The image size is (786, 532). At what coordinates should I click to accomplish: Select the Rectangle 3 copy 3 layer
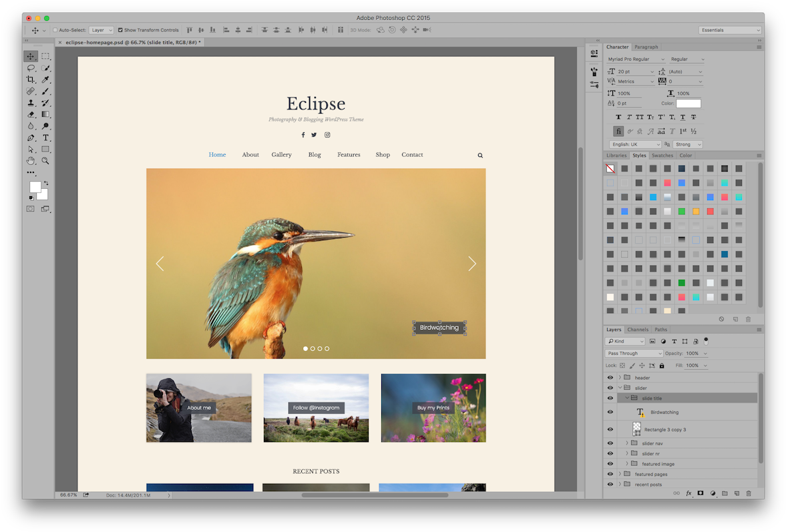click(664, 430)
